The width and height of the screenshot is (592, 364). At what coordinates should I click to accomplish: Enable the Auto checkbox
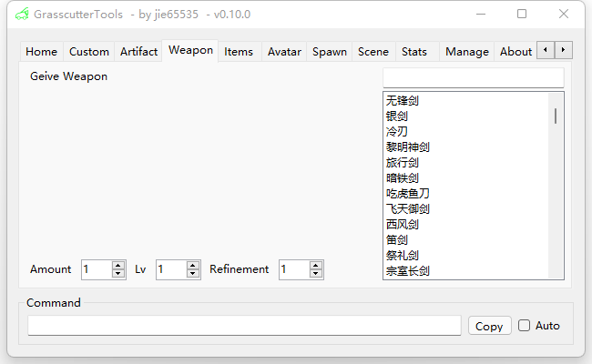[x=524, y=325]
